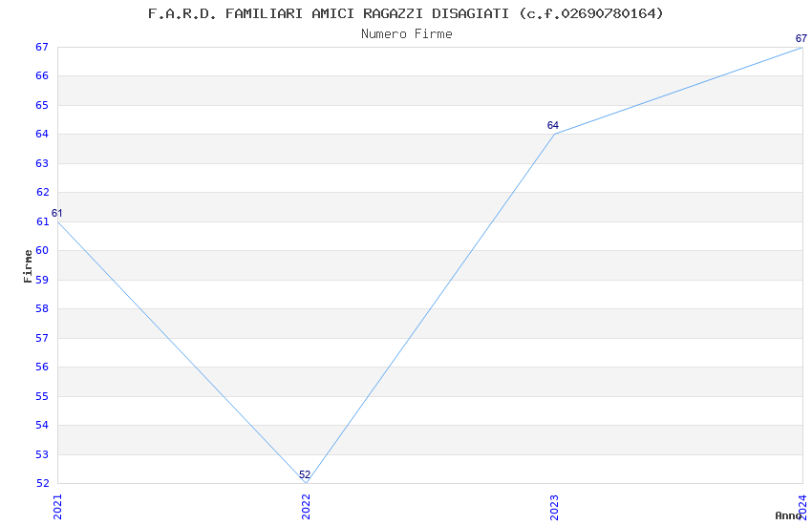Click the x-axis title Anno
The image size is (812, 525).
[788, 515]
